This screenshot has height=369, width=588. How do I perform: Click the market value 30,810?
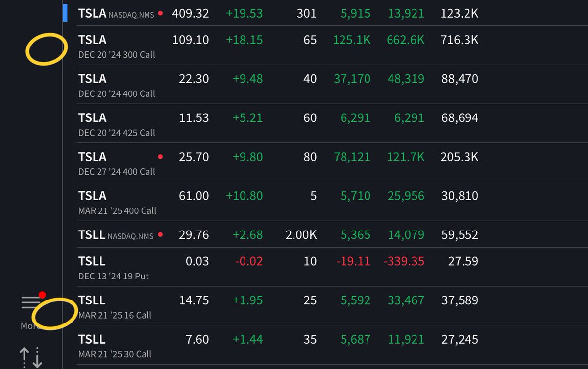460,196
